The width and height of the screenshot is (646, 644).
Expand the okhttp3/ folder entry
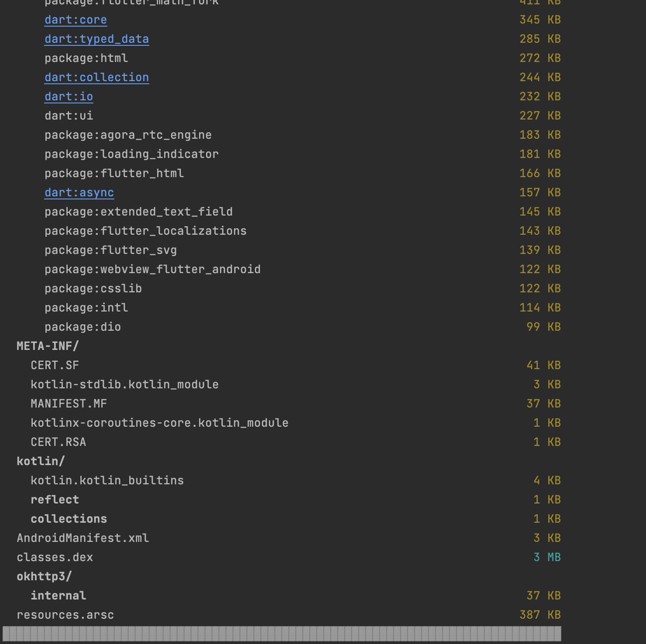click(x=44, y=576)
